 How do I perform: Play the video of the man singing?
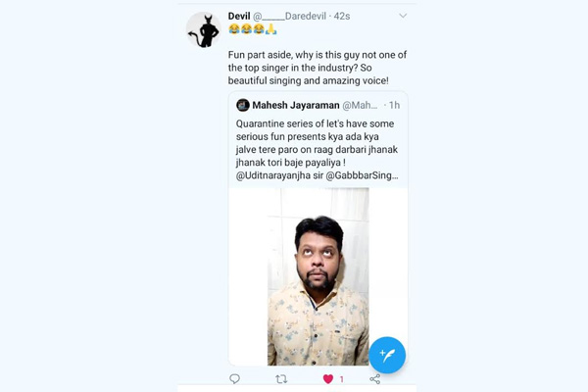coord(318,277)
